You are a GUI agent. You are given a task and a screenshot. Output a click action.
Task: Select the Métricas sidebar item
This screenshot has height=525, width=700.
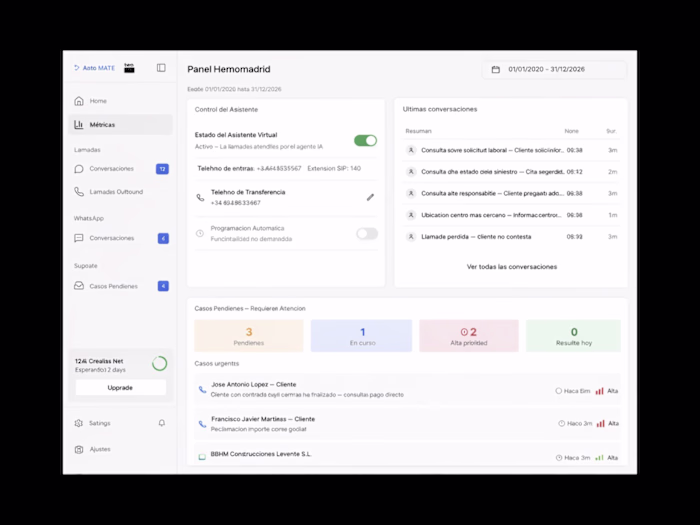[x=120, y=125]
